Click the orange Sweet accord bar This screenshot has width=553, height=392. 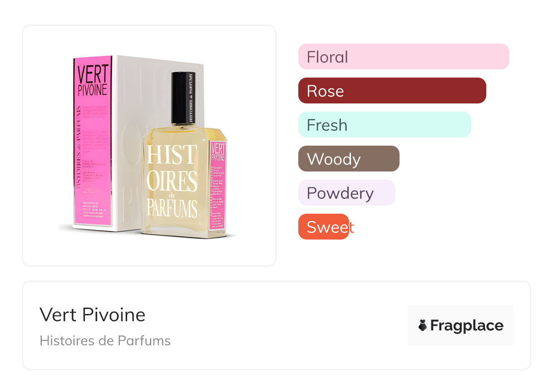pos(324,227)
